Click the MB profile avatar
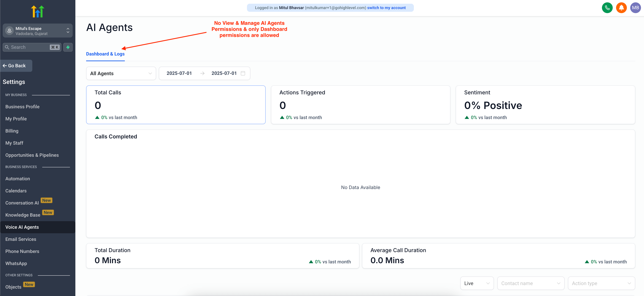The image size is (644, 296). pyautogui.click(x=635, y=8)
